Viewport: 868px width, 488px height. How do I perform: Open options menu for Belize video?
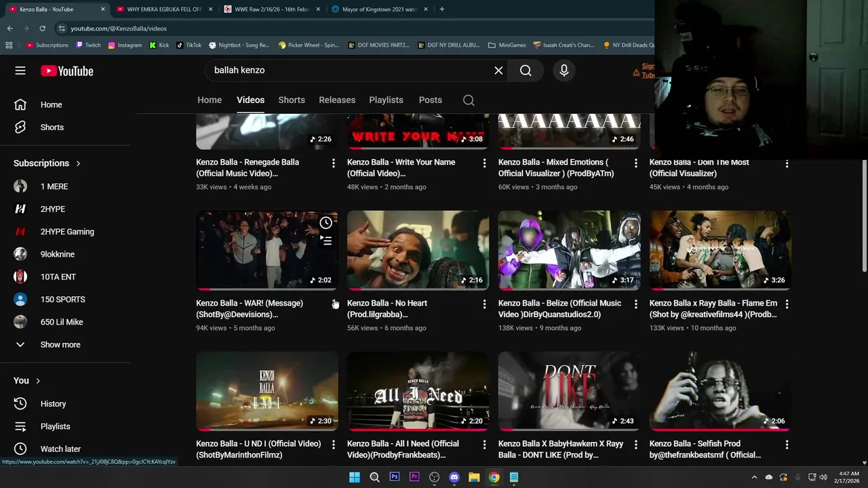635,304
